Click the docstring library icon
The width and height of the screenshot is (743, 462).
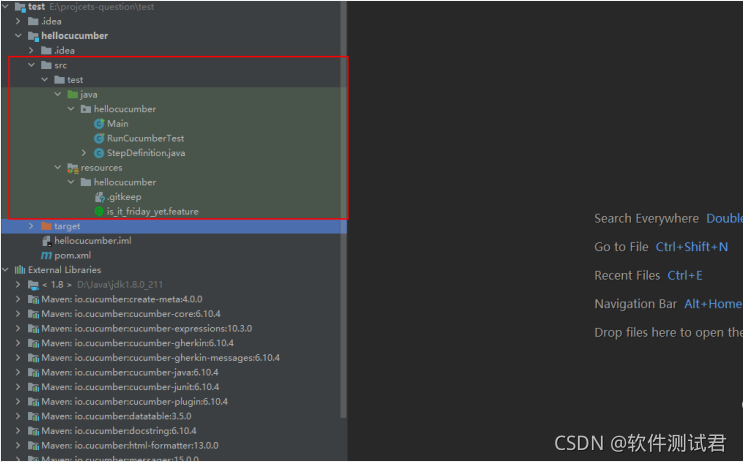coord(33,431)
